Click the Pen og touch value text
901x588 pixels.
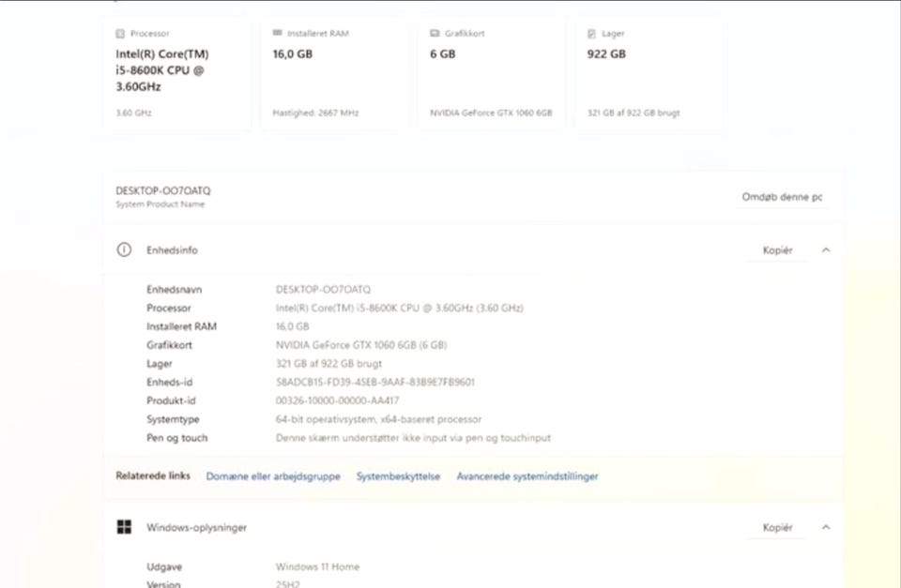(x=413, y=438)
